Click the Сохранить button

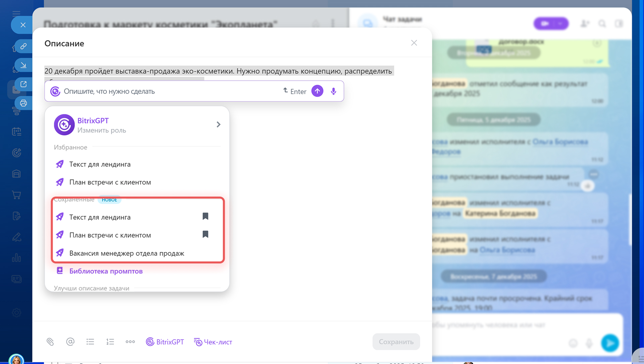[396, 342]
